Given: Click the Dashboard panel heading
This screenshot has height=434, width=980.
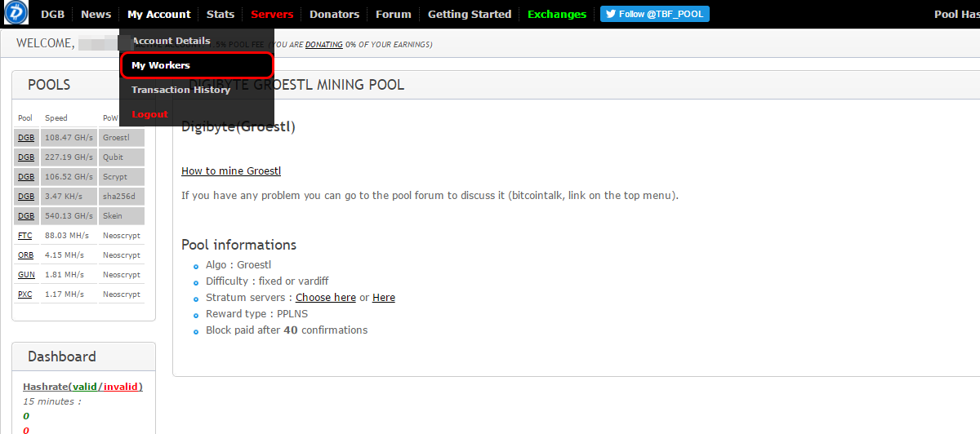Looking at the screenshot, I should 62,356.
